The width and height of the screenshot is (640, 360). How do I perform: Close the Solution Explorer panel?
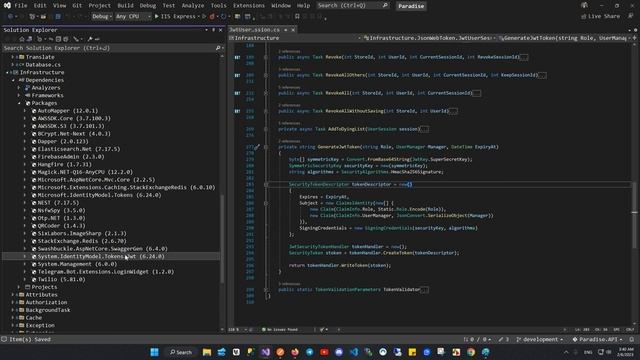(x=221, y=30)
